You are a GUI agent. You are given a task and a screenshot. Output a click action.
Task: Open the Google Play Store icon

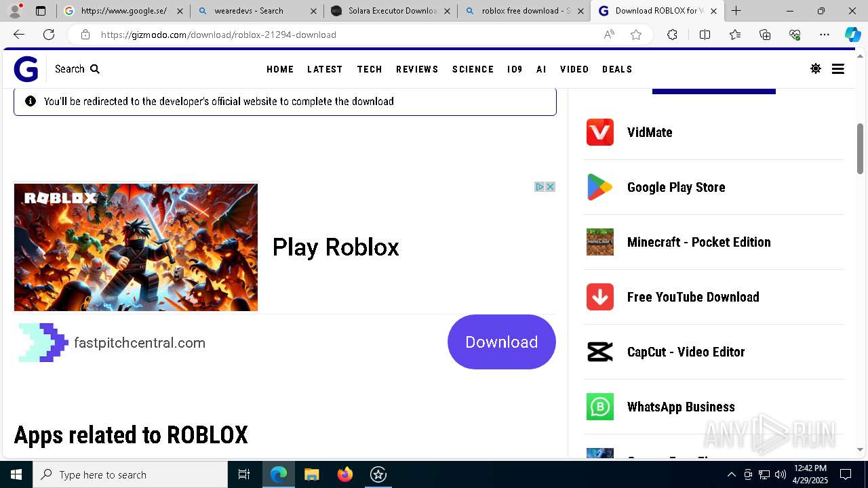point(600,187)
